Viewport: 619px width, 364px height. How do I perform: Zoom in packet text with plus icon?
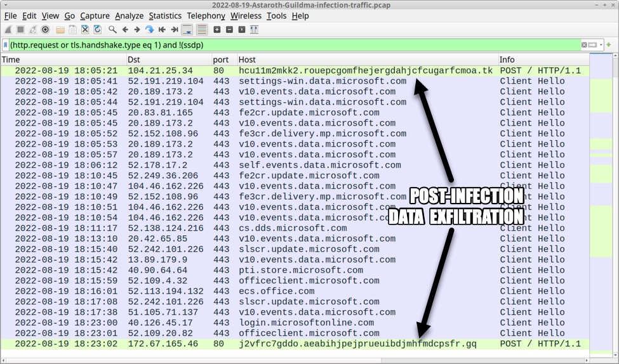217,30
